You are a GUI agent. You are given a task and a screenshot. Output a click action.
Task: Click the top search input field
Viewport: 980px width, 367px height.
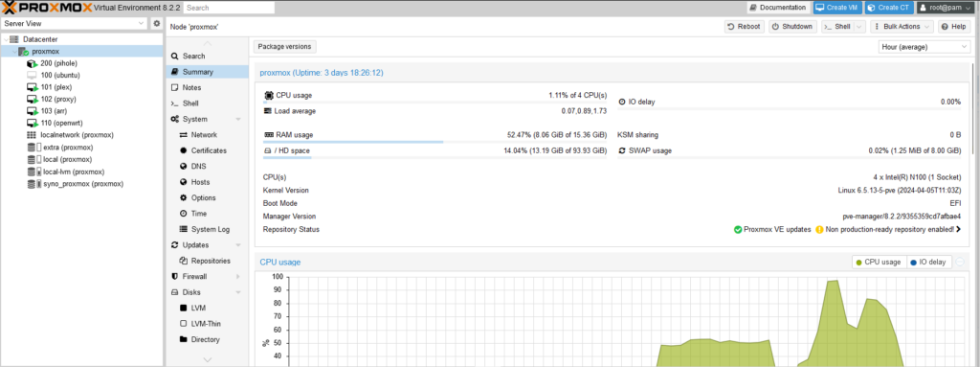click(x=229, y=8)
